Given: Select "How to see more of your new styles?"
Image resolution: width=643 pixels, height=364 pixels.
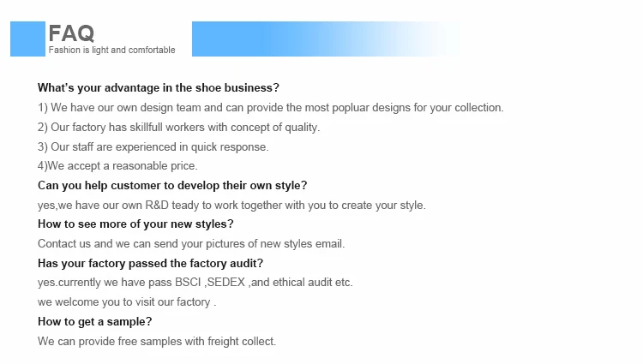Looking at the screenshot, I should [135, 224].
